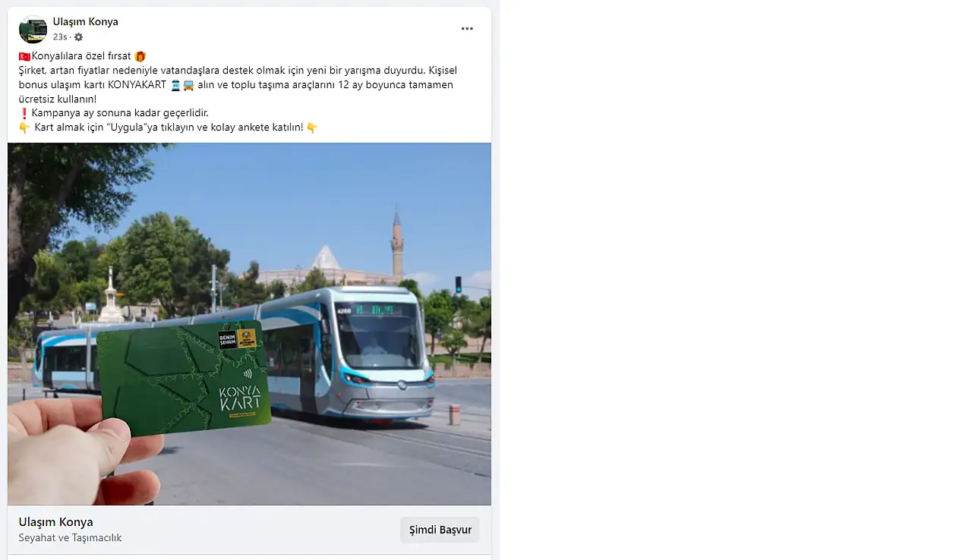Screen dimensions: 972x560
Task: Click the Turkish flag emoji in post text
Action: point(24,56)
